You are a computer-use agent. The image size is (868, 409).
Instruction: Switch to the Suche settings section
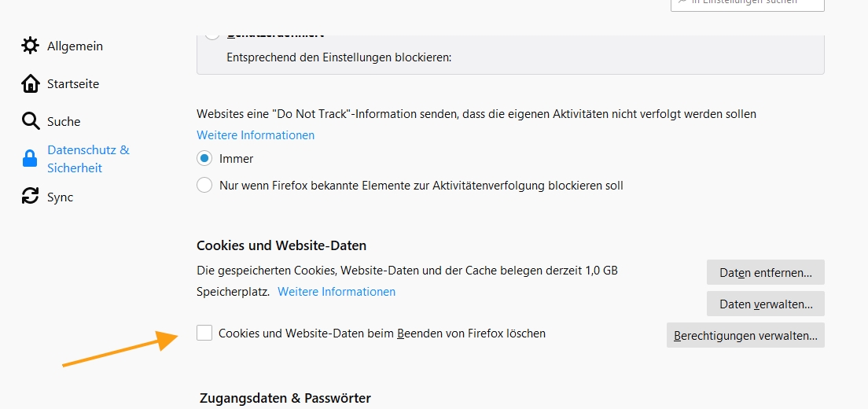point(64,121)
